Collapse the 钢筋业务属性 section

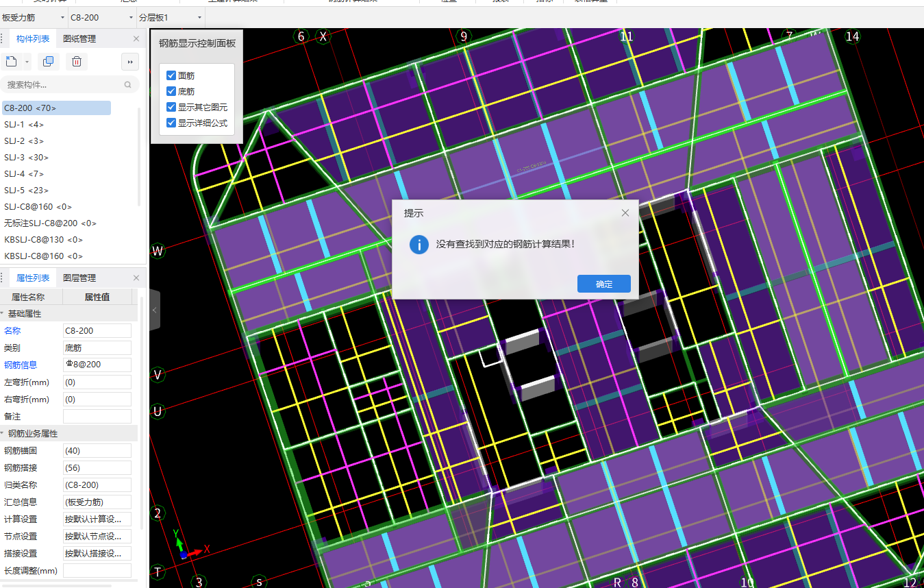pyautogui.click(x=3, y=433)
